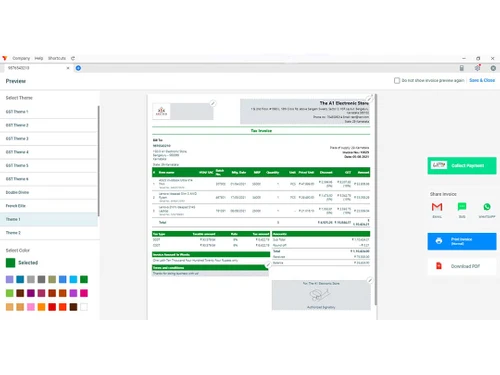Viewport: 500px width, 375px height.
Task: Pick the lavender color swatch
Action: click(10, 279)
